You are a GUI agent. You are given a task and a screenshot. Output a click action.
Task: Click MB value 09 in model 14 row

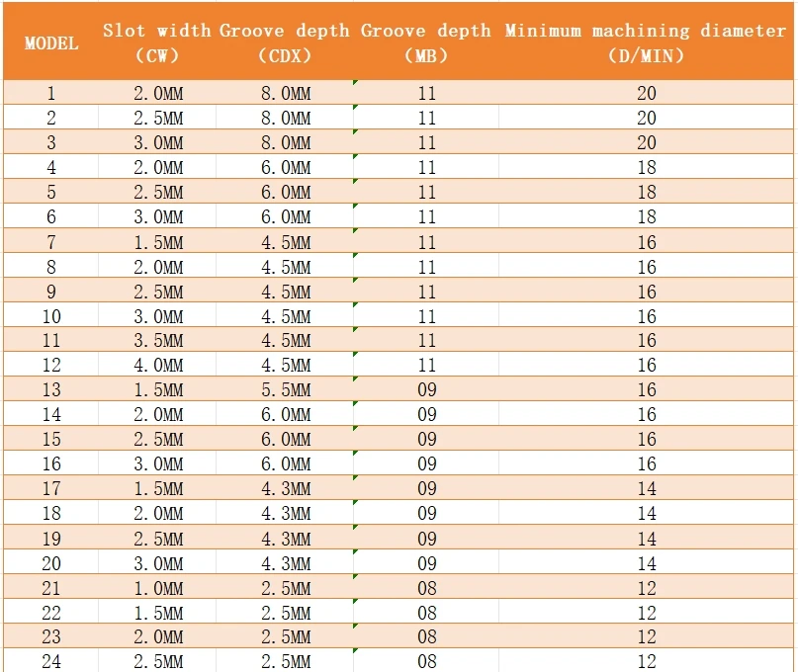(427, 415)
